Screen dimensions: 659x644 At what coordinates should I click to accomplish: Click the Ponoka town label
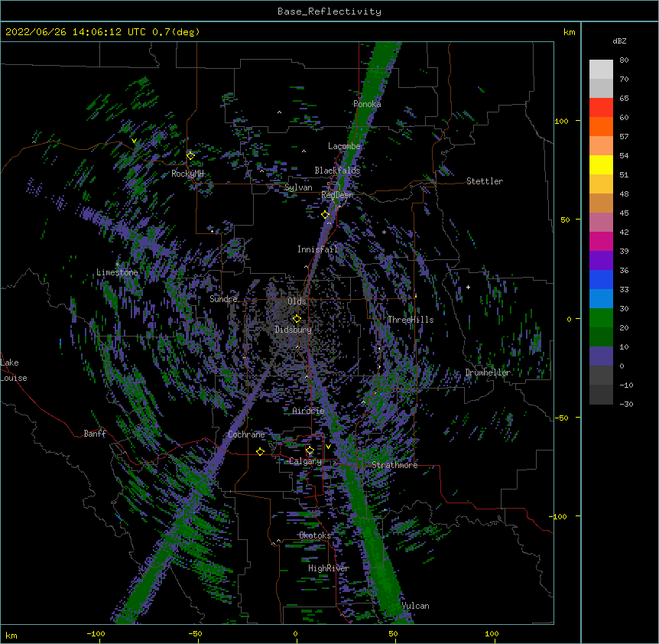[367, 104]
